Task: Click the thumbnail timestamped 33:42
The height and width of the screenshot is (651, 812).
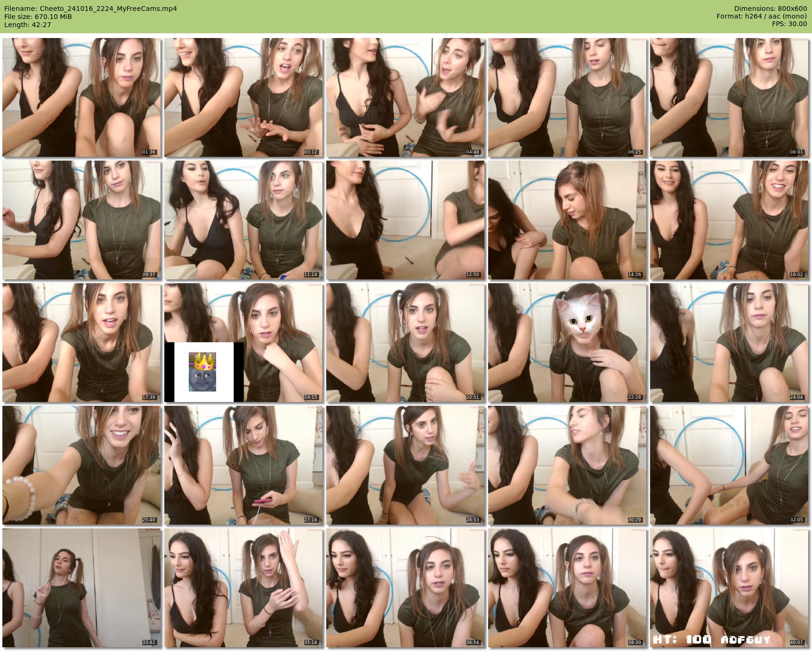Action: point(82,588)
